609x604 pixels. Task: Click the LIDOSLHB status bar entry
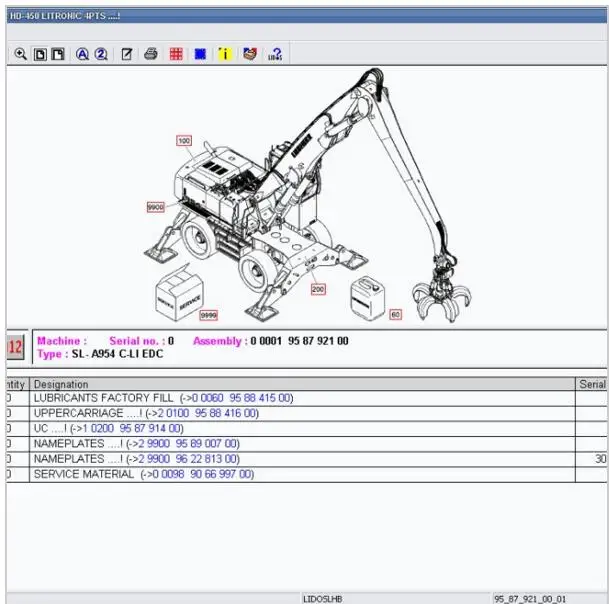(322, 599)
